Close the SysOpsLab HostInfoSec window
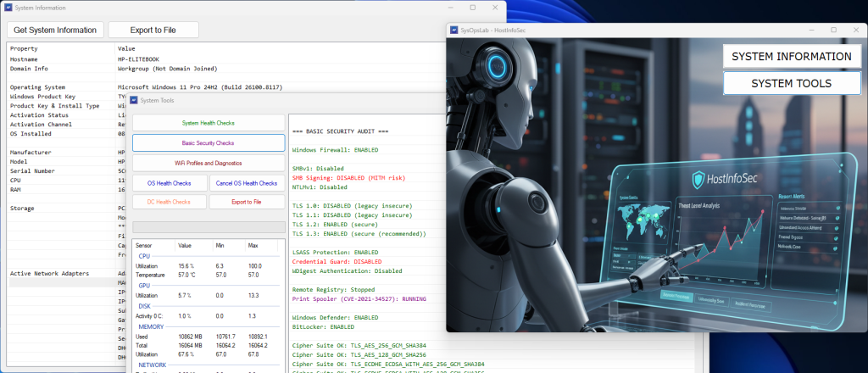Viewport: 868px width, 373px height. [858, 30]
